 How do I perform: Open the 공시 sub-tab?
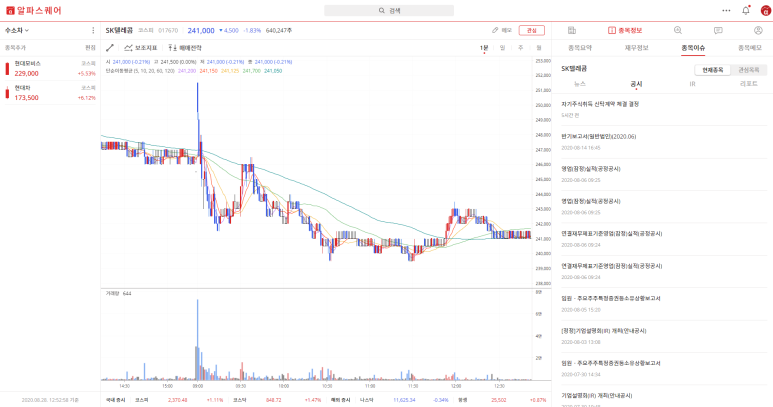point(636,84)
